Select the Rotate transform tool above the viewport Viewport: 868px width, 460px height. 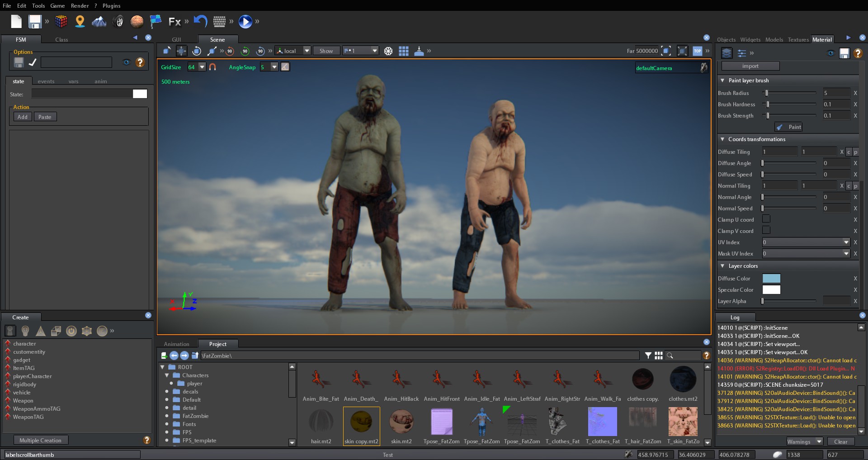(197, 51)
